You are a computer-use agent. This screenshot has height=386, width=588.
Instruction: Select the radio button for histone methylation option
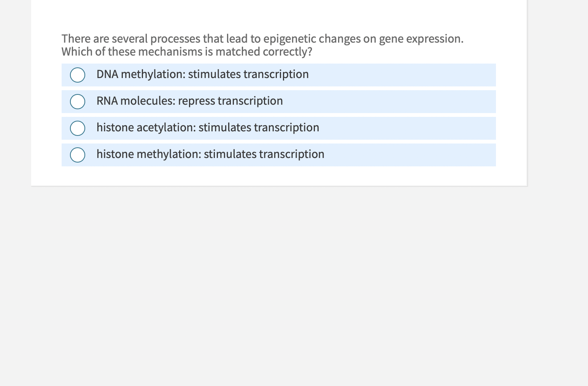(77, 155)
